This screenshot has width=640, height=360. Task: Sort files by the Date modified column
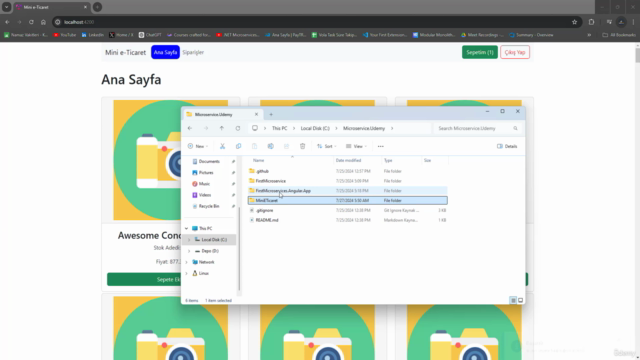pos(349,160)
